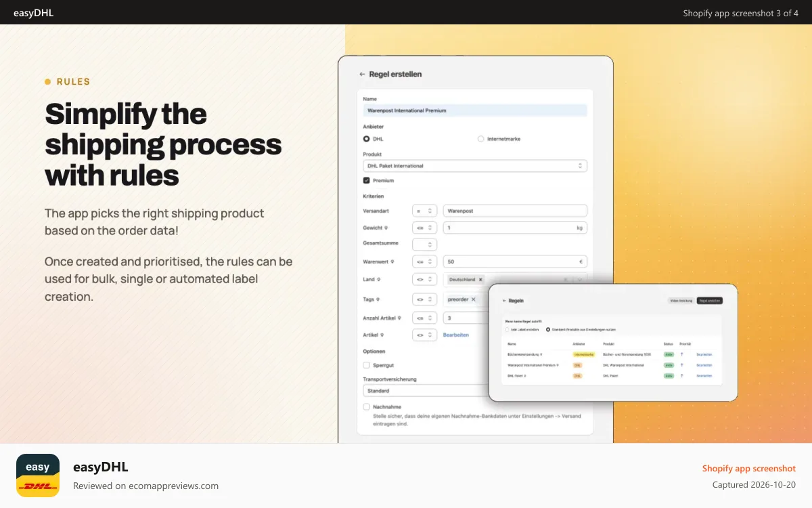Screen dimensions: 812x508
Task: Open the Gesamtsumme operator dropdown
Action: tap(424, 244)
